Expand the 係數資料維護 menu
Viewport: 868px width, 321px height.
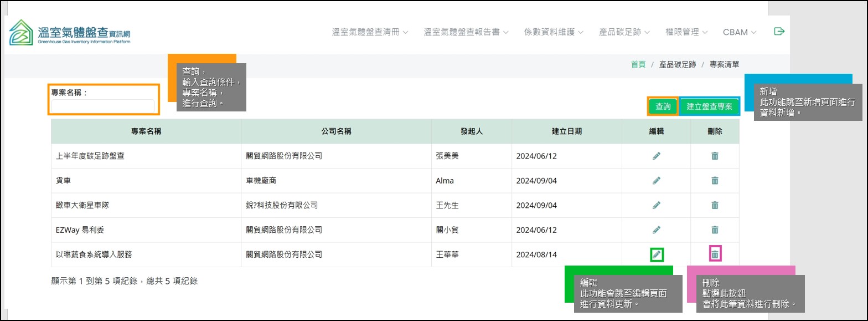(554, 32)
